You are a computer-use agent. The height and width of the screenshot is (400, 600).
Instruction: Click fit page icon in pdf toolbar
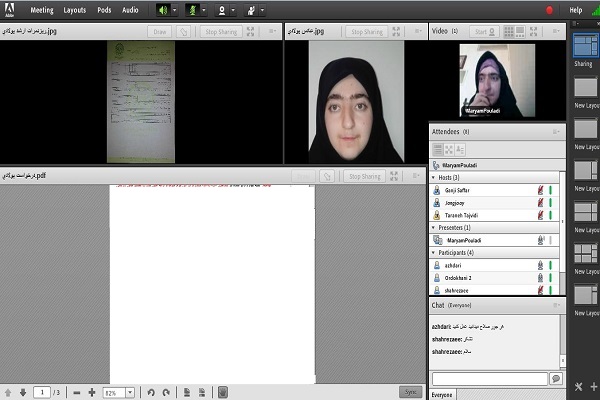point(187,392)
